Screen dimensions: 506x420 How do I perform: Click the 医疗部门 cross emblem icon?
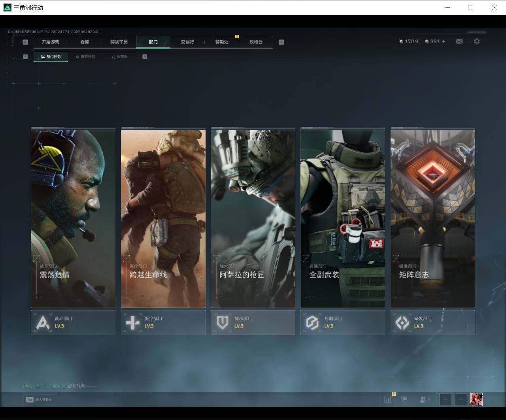[x=132, y=322]
